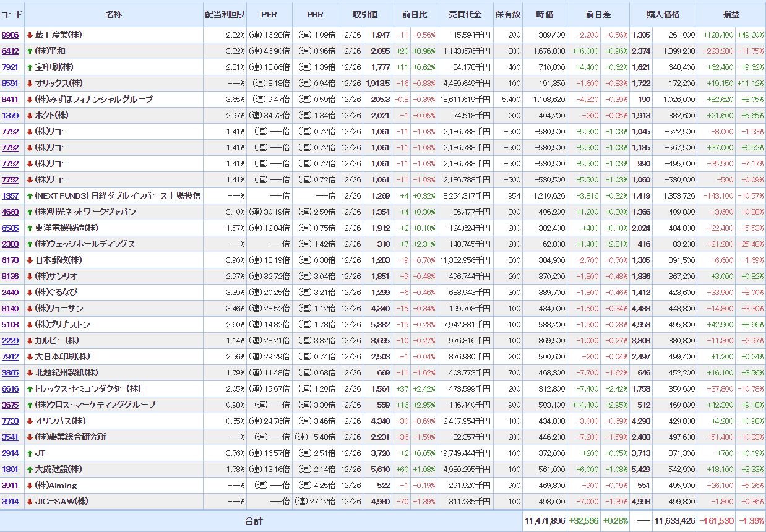This screenshot has width=766, height=532.
Task: Click the 配当利回り column header
Action: 225,14
